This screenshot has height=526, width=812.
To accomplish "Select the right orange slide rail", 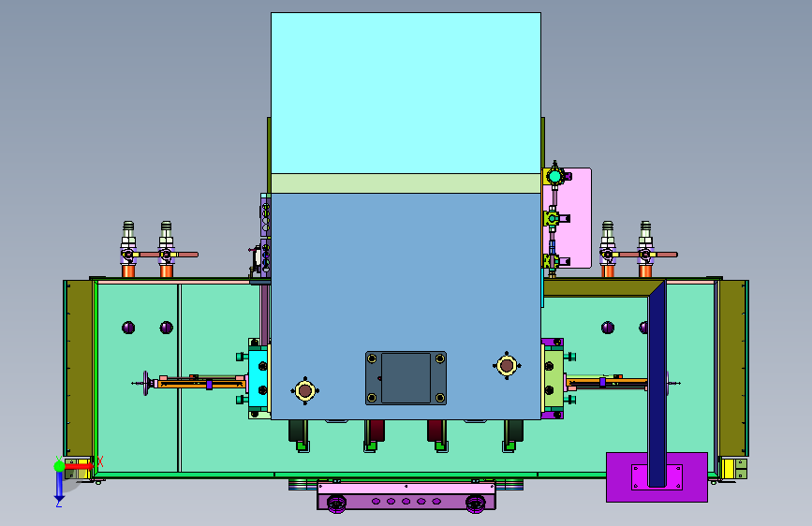I will [607, 383].
